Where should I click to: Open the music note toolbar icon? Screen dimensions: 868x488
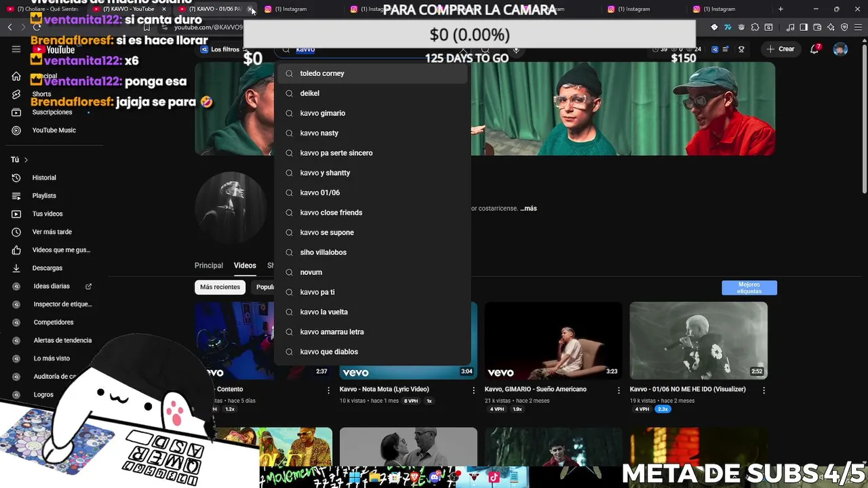click(x=791, y=27)
